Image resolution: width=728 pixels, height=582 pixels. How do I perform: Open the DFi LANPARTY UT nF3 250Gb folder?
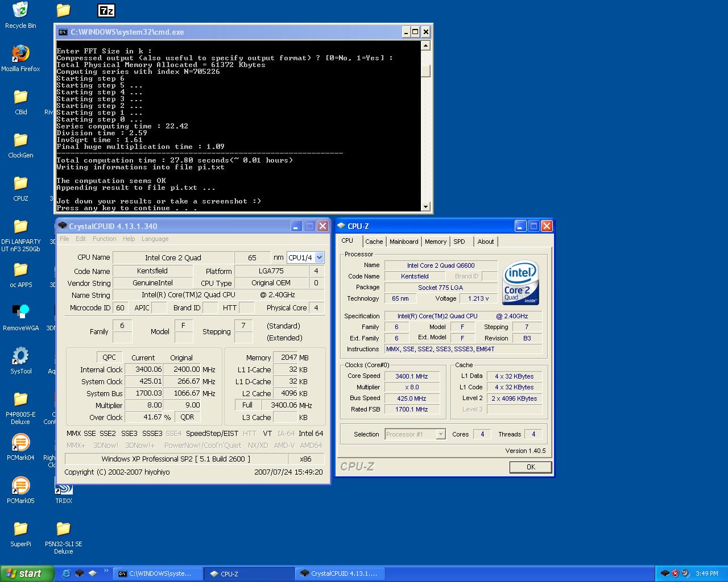[x=20, y=235]
